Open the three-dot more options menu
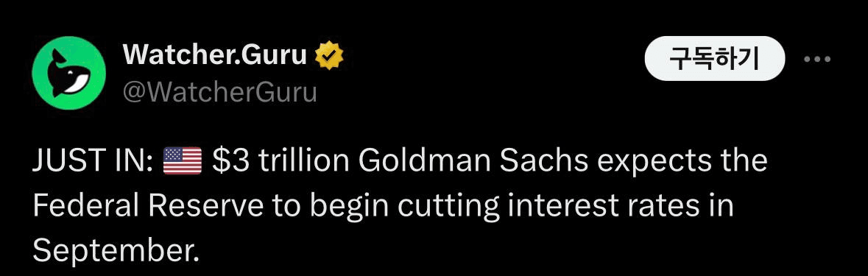The width and height of the screenshot is (868, 276). 818,59
